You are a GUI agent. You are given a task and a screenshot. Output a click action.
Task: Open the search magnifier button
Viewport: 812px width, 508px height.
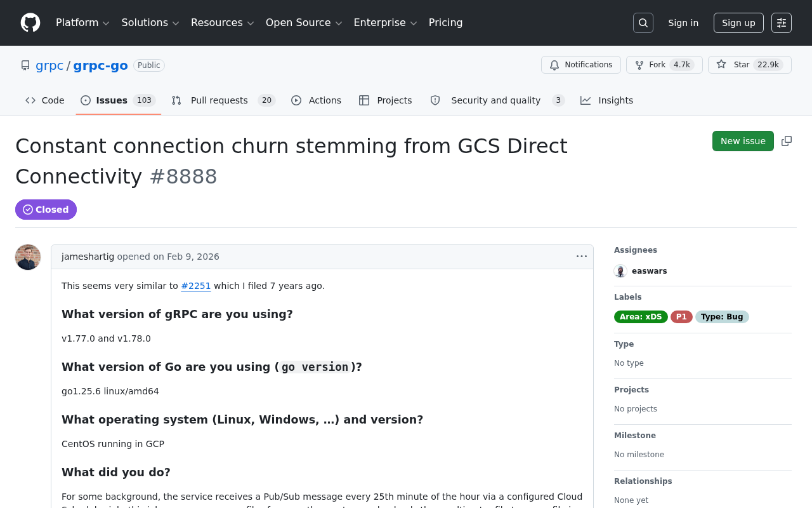point(643,23)
